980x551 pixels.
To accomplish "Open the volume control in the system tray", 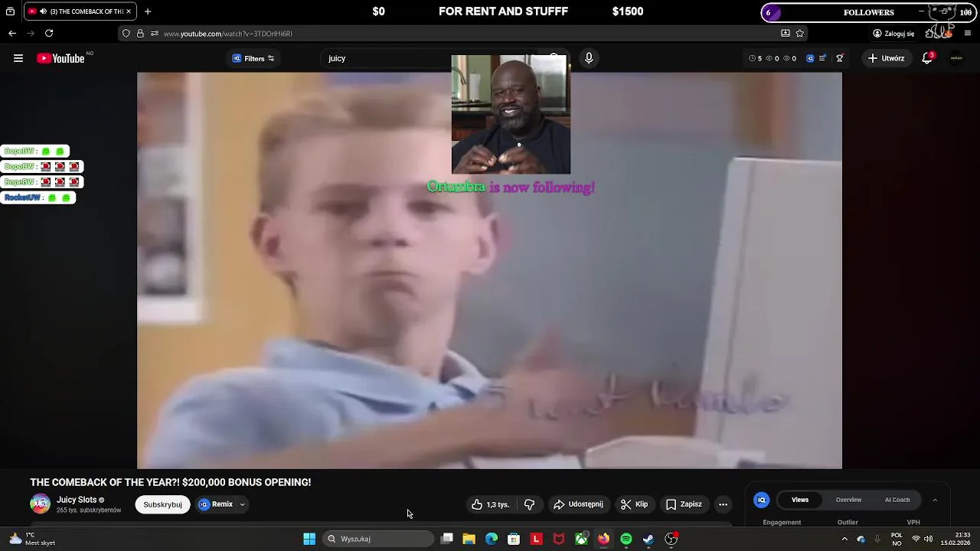I will click(929, 539).
